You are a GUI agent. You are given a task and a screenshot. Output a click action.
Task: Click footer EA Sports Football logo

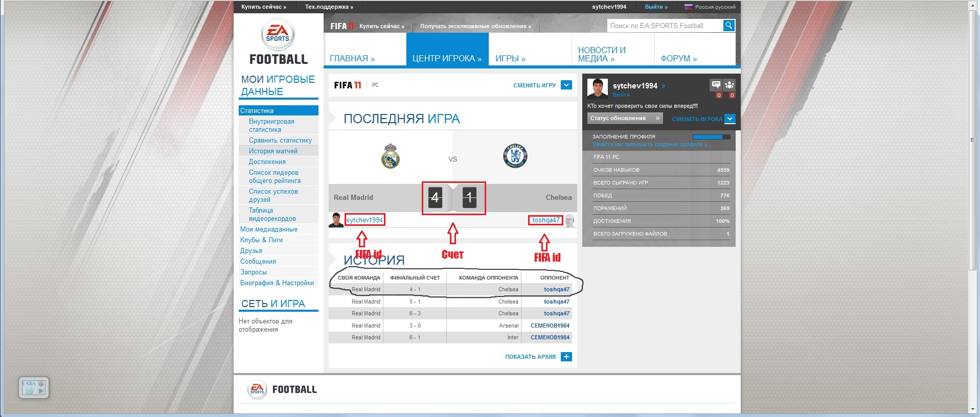click(x=282, y=389)
